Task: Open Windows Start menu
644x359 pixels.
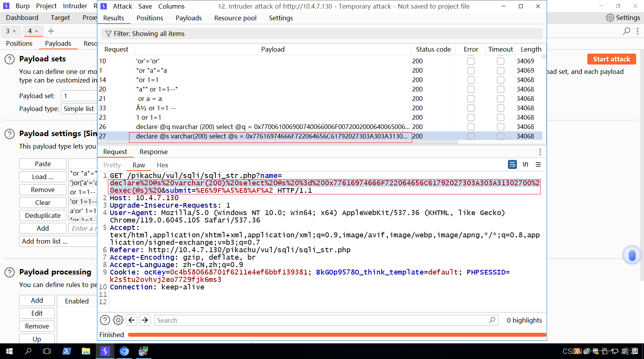Action: [x=9, y=351]
